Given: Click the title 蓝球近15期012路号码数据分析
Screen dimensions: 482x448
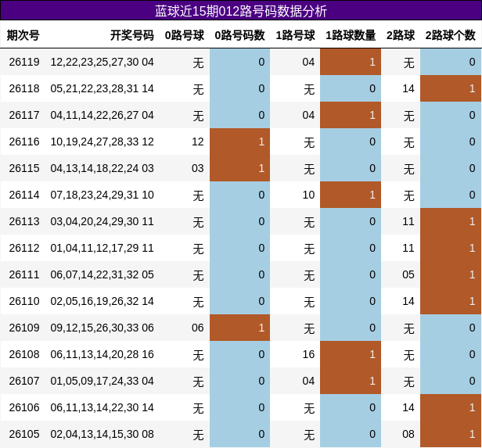Looking at the screenshot, I should point(241,11).
